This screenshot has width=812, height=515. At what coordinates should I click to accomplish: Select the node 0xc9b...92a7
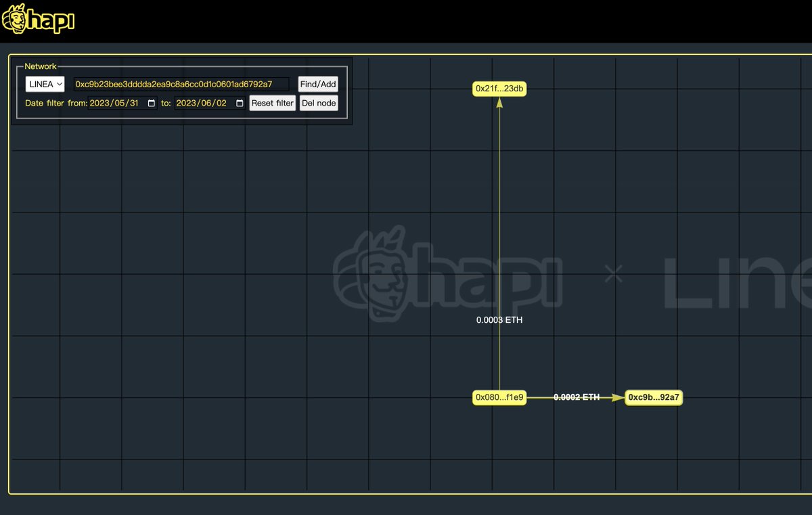point(653,397)
